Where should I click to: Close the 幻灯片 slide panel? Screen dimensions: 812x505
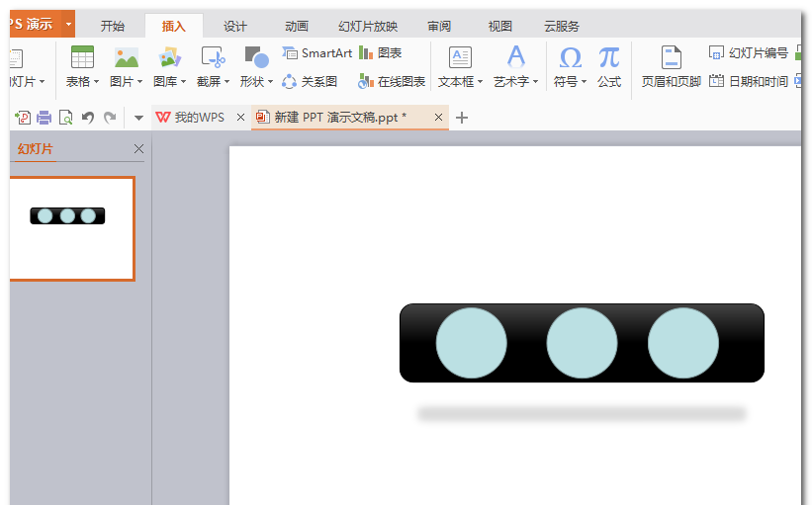(x=138, y=149)
